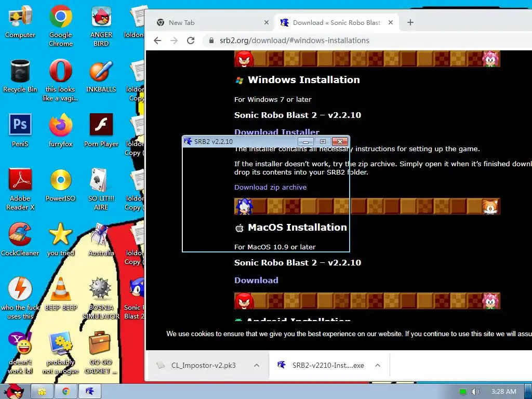The height and width of the screenshot is (399, 532).
Task: Click the green tray status icon
Action: point(463,392)
